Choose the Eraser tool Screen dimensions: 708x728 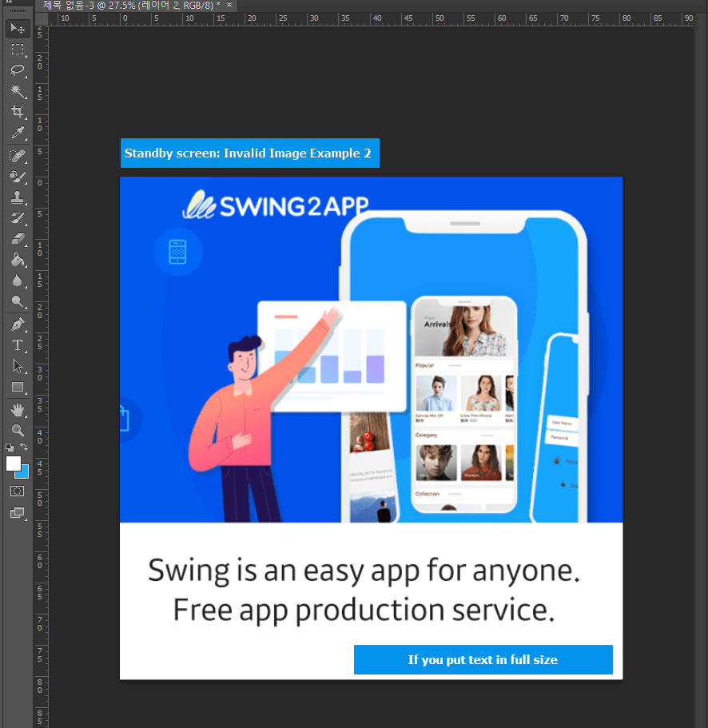pyautogui.click(x=18, y=238)
